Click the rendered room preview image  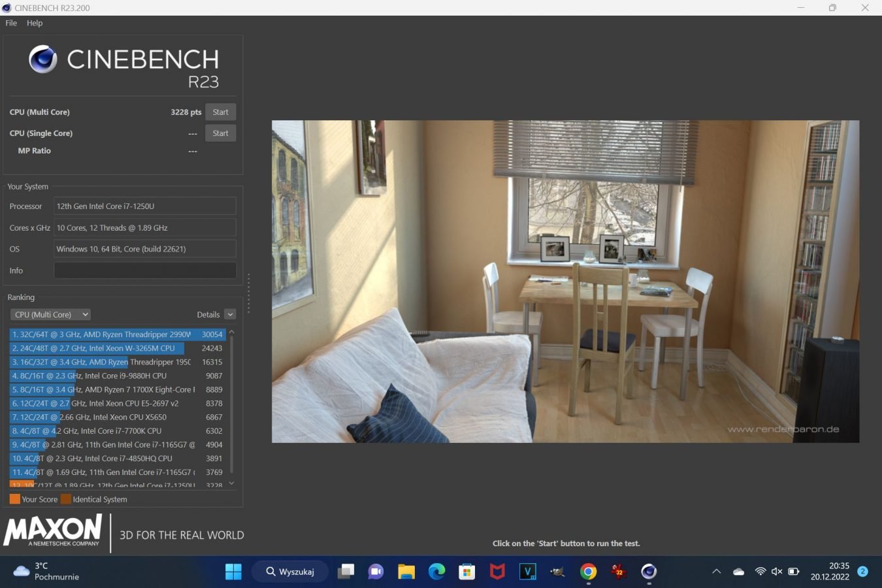point(565,281)
